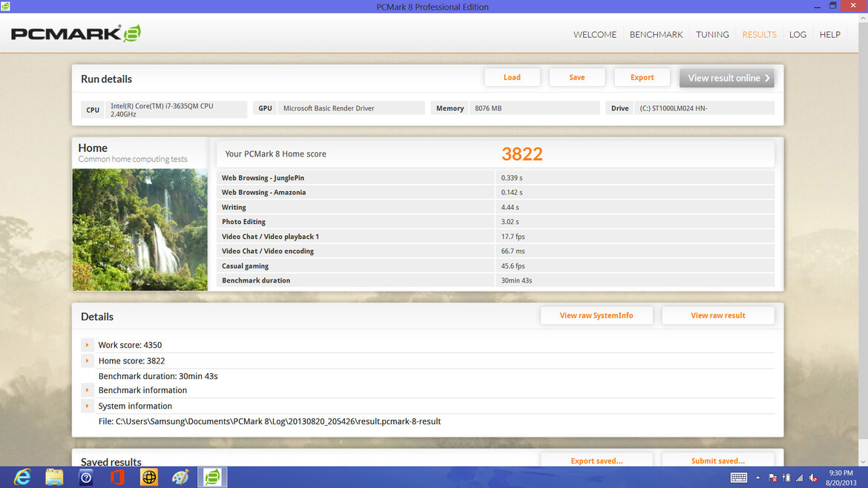The height and width of the screenshot is (488, 868).
Task: Open the network signal tray icon
Action: pyautogui.click(x=799, y=478)
